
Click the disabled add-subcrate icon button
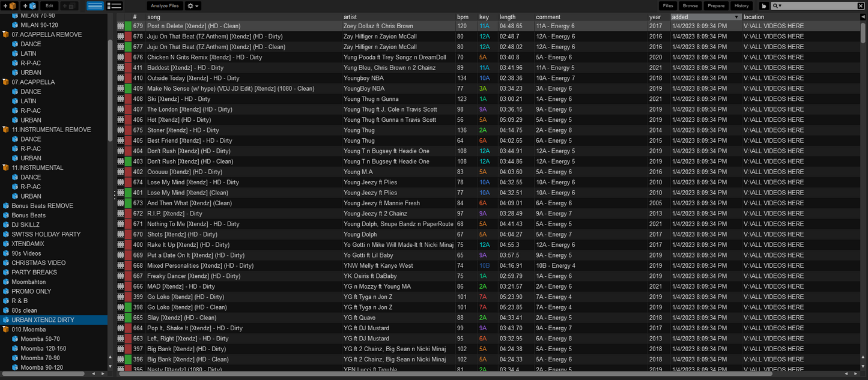tap(69, 6)
